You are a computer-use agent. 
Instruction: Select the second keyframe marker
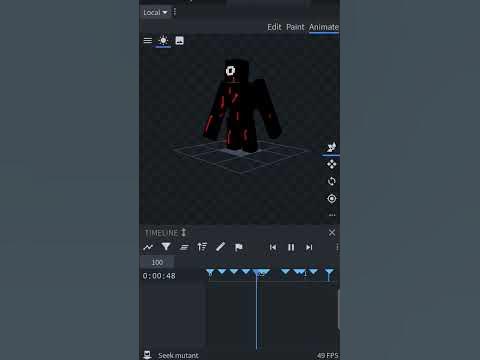click(222, 272)
